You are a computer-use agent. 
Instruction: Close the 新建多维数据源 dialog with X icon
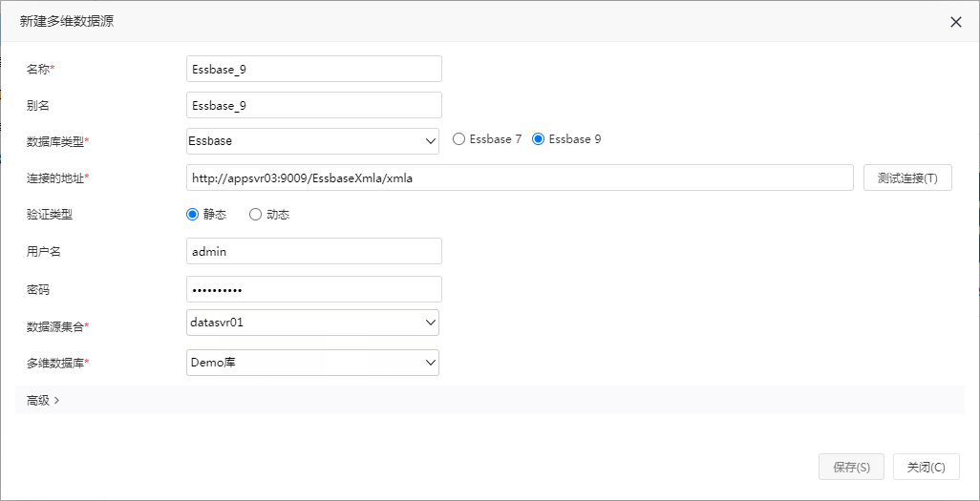[955, 23]
